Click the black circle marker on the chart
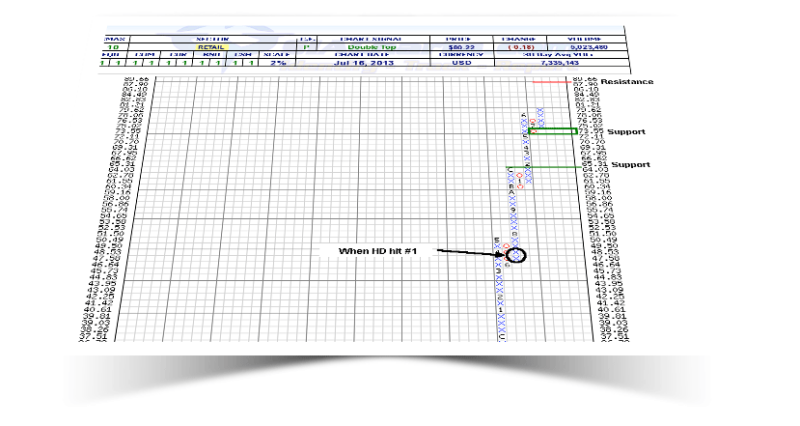 517,256
